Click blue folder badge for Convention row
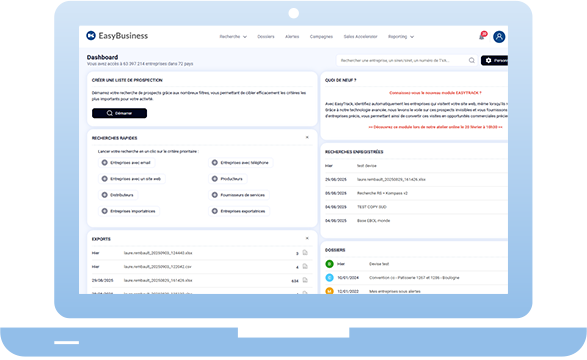 coord(329,278)
